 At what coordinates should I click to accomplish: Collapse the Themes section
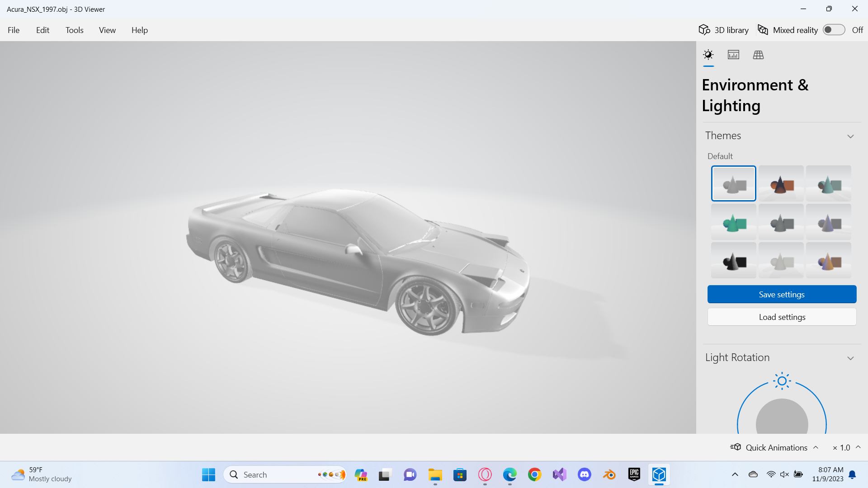point(850,136)
